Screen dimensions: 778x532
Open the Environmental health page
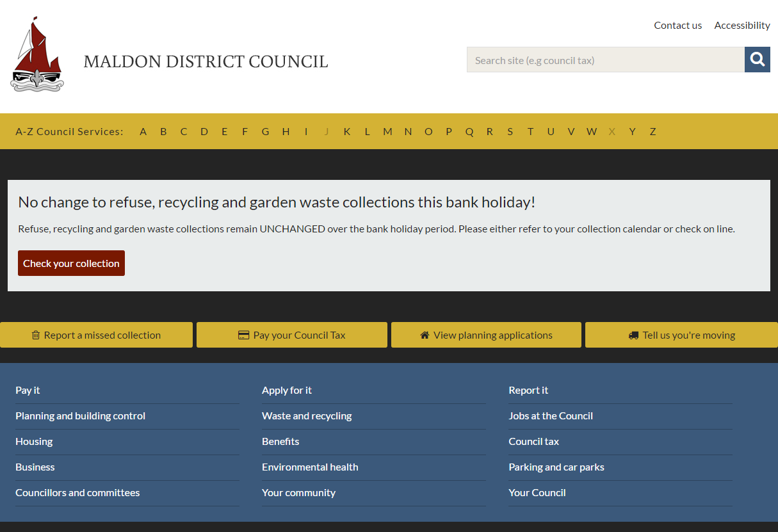(310, 467)
